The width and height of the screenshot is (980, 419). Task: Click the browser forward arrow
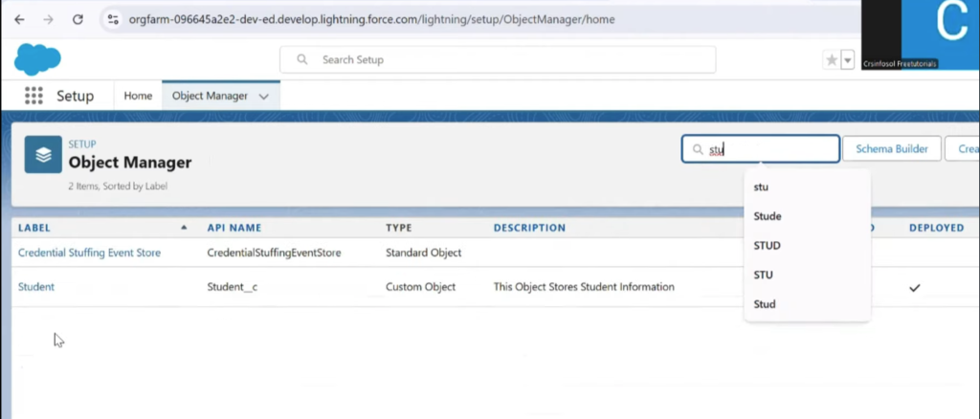[x=48, y=19]
